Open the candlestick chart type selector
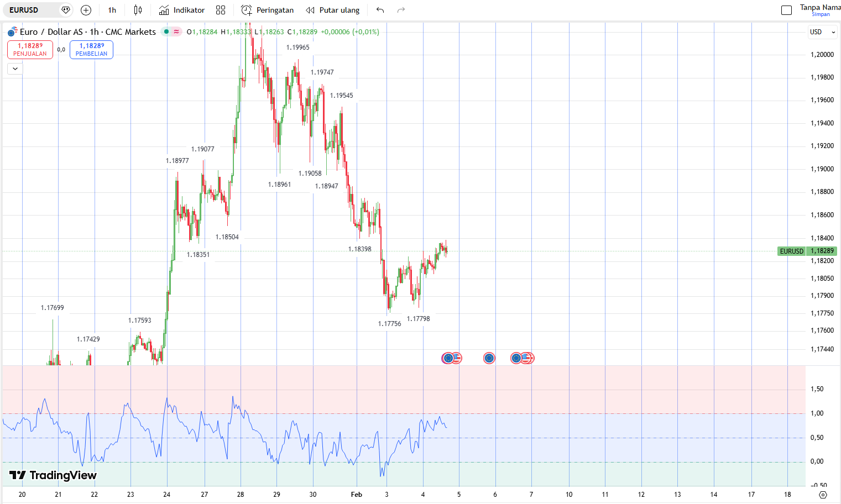 click(x=138, y=10)
